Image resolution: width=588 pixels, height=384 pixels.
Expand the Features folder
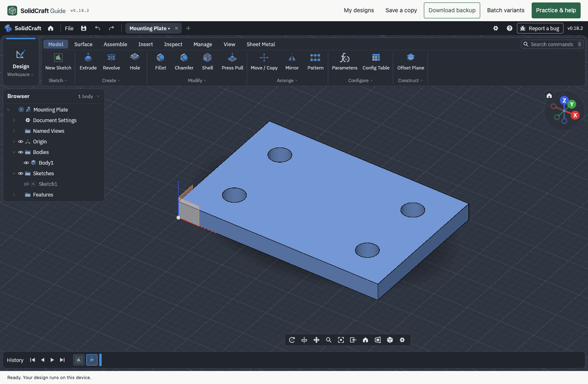pyautogui.click(x=14, y=195)
